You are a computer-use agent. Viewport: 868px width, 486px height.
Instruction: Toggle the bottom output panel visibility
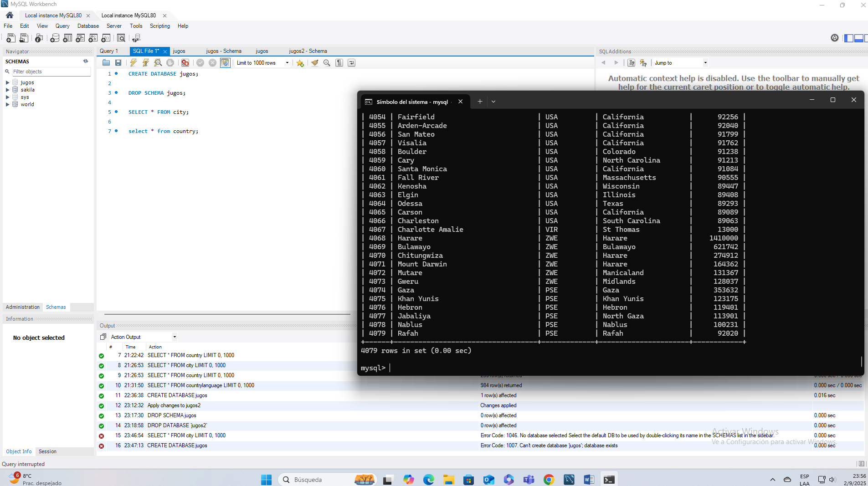click(x=859, y=38)
